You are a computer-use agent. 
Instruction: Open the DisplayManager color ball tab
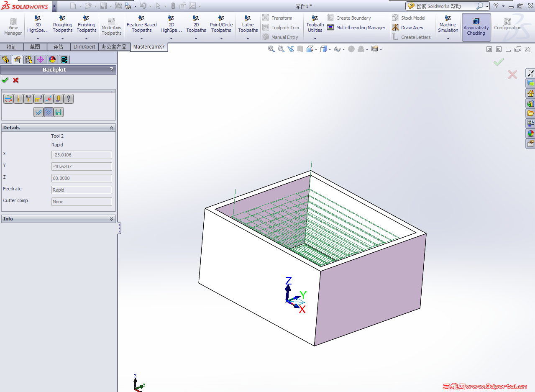52,59
